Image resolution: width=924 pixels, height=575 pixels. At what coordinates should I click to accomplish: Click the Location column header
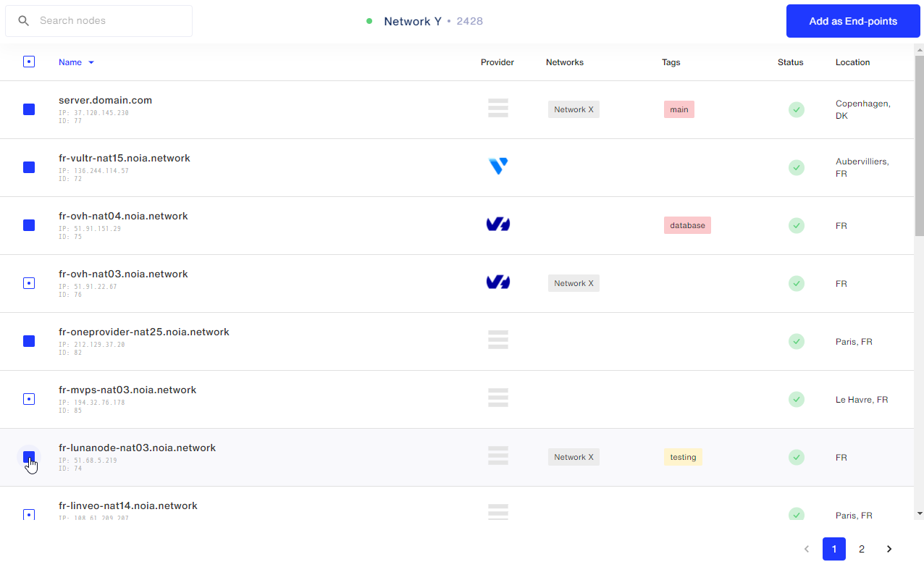pos(853,62)
